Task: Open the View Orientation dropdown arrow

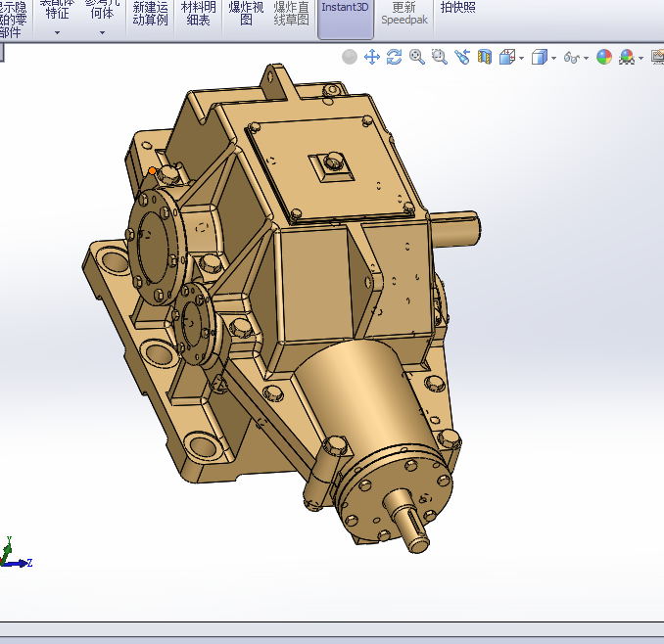Action: pos(521,58)
